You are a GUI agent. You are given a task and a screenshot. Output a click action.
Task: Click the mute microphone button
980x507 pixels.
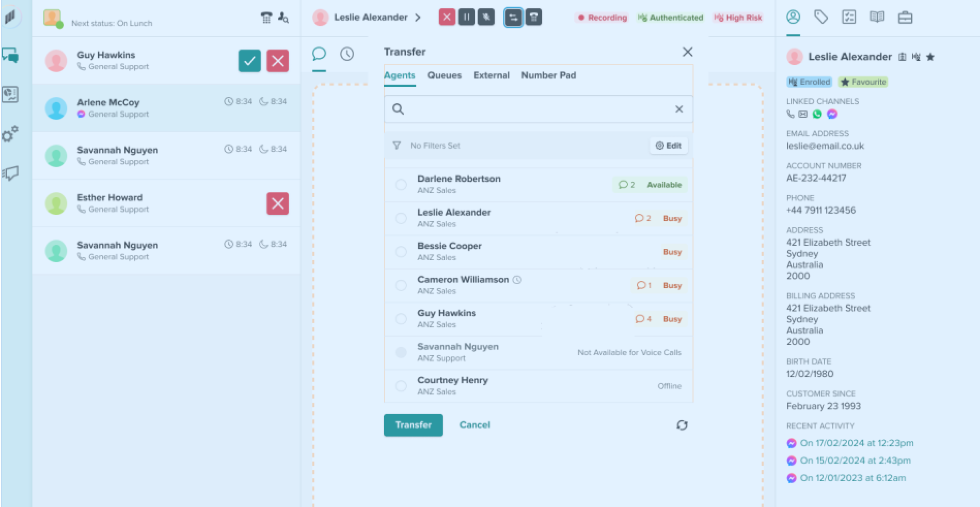[486, 17]
